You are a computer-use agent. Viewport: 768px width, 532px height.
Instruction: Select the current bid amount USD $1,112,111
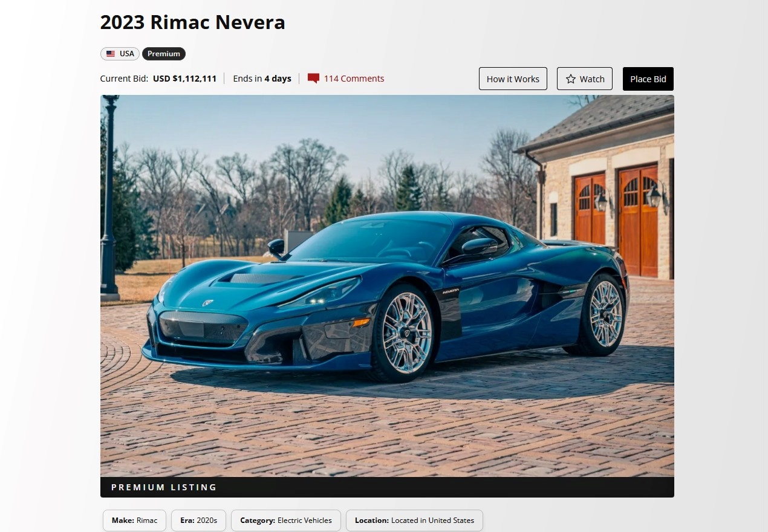coord(184,79)
